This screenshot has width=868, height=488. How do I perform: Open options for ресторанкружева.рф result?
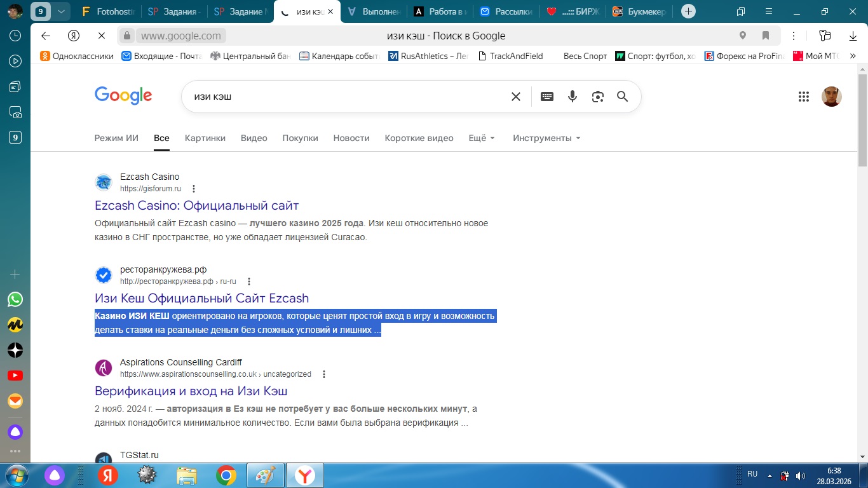249,281
